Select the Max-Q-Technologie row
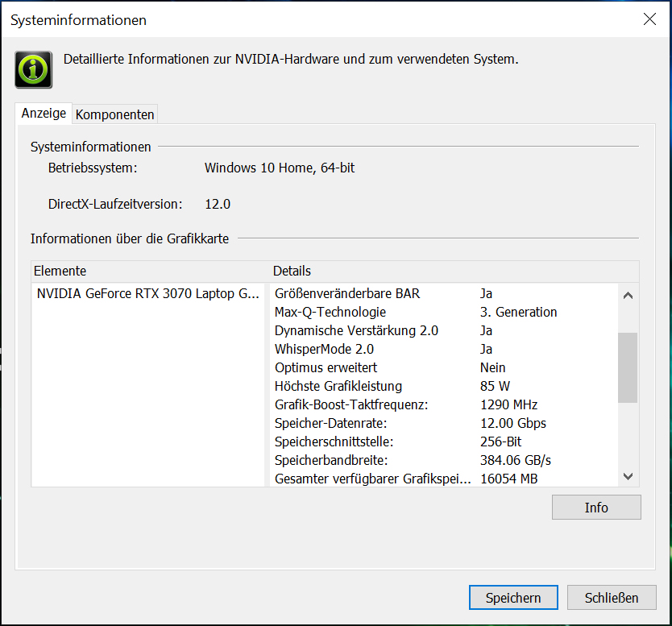672x626 pixels. (330, 313)
